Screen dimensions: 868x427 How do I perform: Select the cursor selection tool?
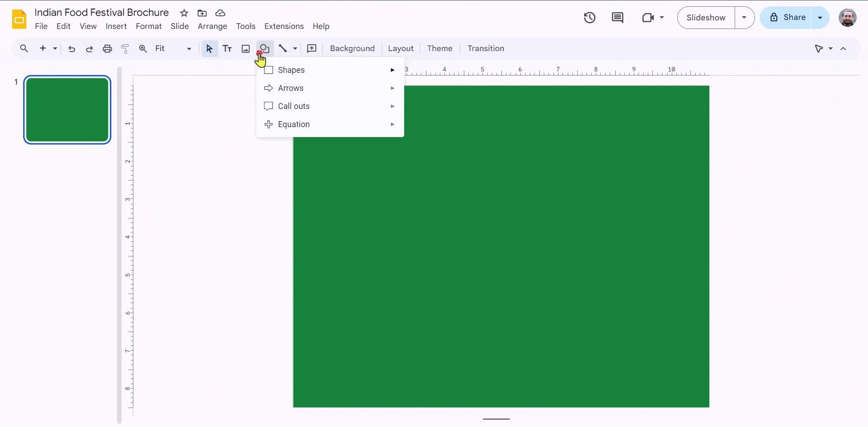tap(209, 48)
